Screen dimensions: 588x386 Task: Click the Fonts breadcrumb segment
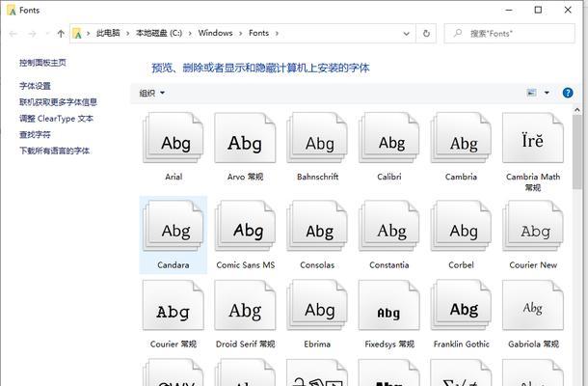coord(258,33)
